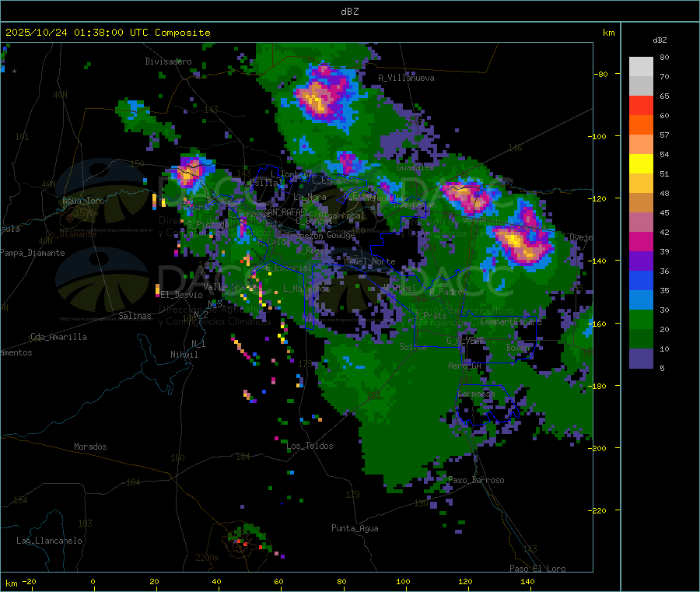Click the A_Villanueva map label
The height and width of the screenshot is (592, 700).
pos(406,78)
